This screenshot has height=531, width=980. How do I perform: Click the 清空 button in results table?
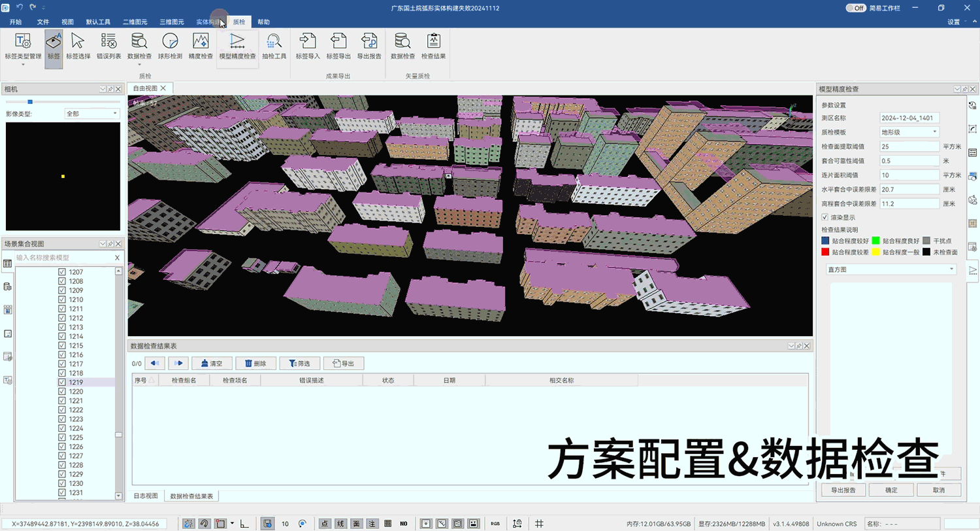click(x=212, y=363)
